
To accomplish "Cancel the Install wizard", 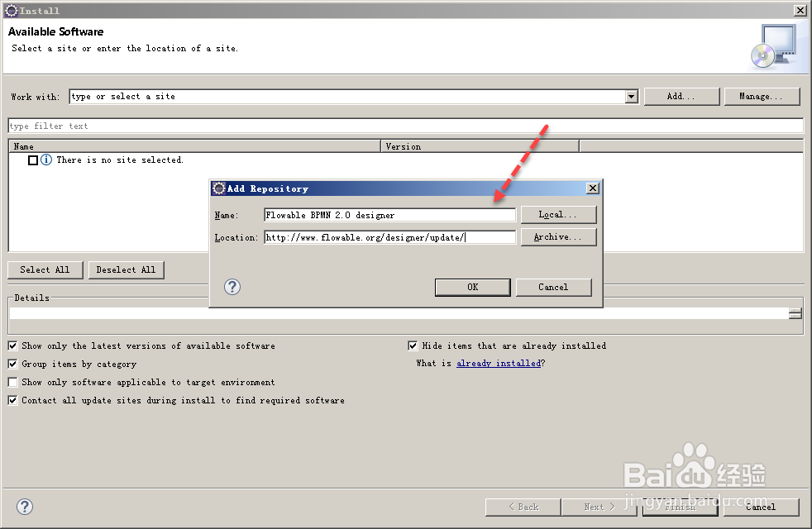I will pyautogui.click(x=762, y=508).
